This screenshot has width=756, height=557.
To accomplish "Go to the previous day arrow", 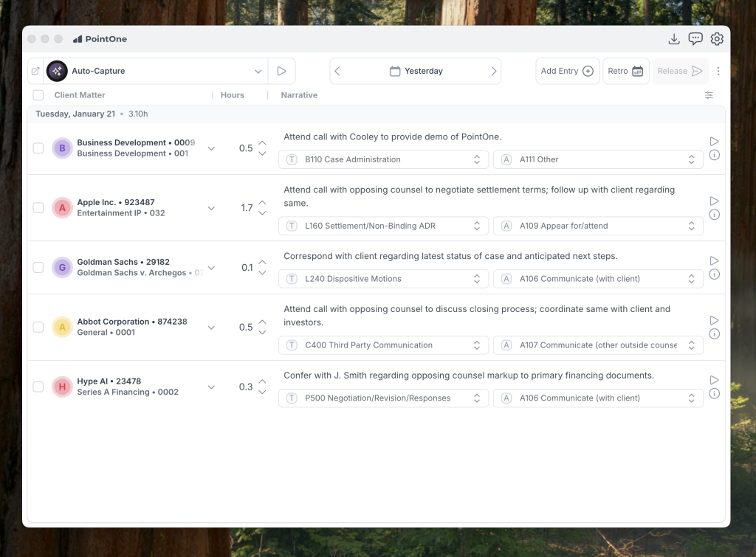I will [x=337, y=72].
